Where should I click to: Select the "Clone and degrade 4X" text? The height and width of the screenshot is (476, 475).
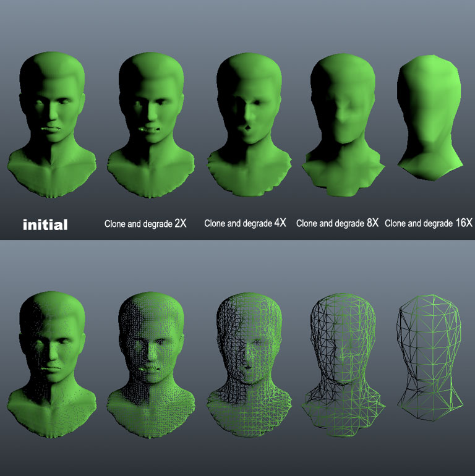[x=245, y=223]
